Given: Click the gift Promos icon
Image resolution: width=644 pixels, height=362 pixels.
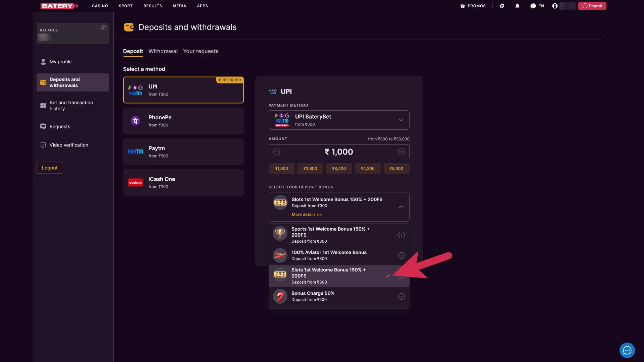Looking at the screenshot, I should (x=463, y=6).
